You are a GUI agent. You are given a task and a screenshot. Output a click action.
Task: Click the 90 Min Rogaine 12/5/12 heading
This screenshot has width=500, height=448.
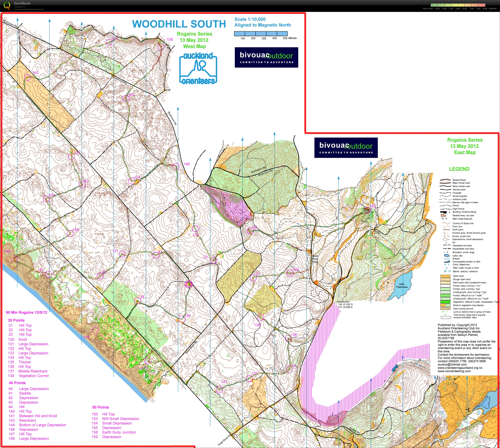pos(26,312)
